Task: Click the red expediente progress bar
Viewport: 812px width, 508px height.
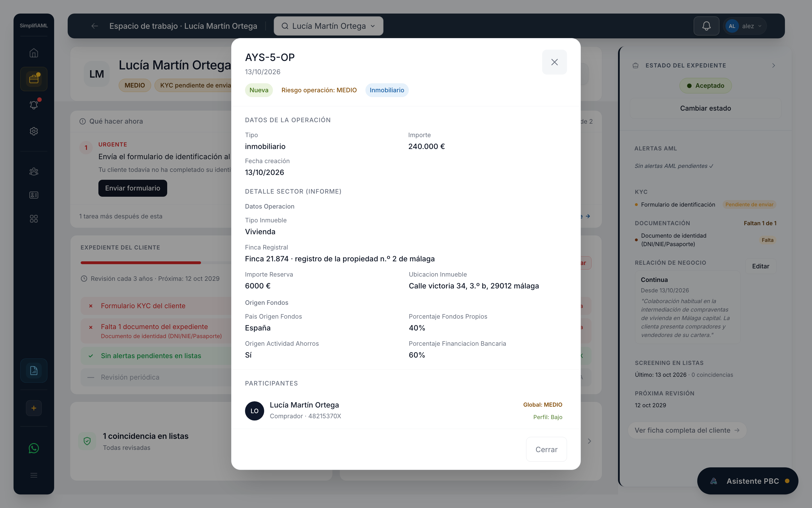Action: (x=141, y=262)
